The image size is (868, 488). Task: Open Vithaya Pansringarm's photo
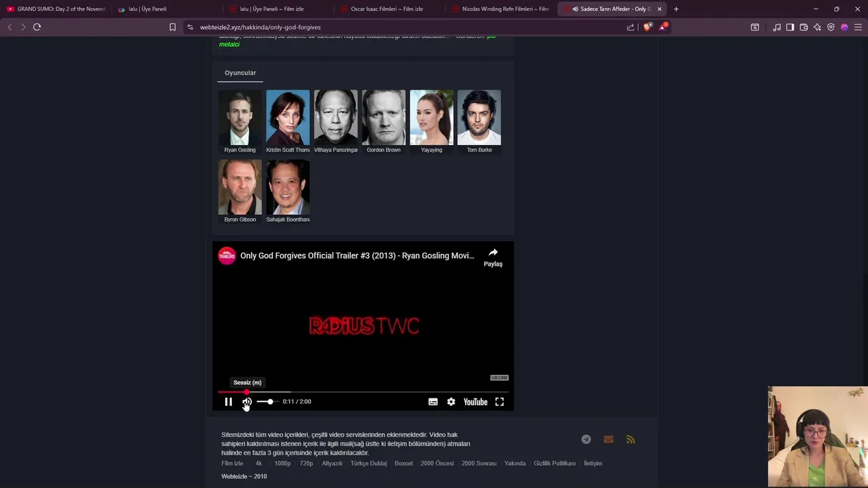(x=336, y=117)
